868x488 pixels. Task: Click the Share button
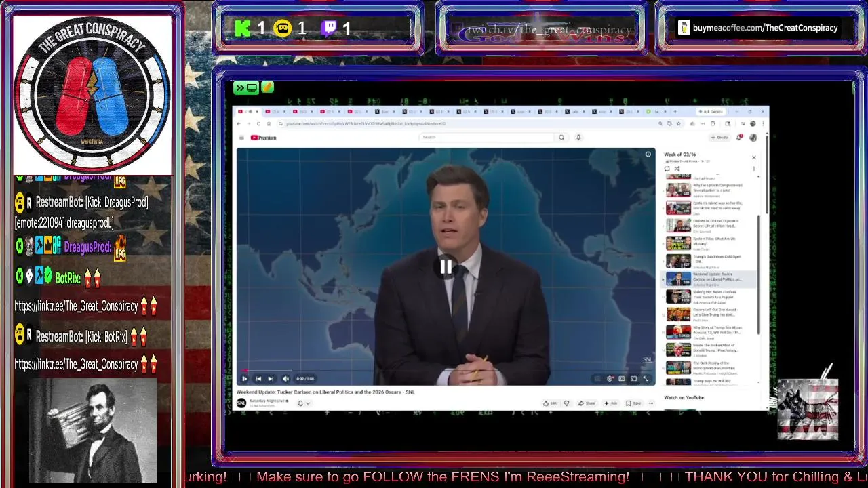pos(587,403)
